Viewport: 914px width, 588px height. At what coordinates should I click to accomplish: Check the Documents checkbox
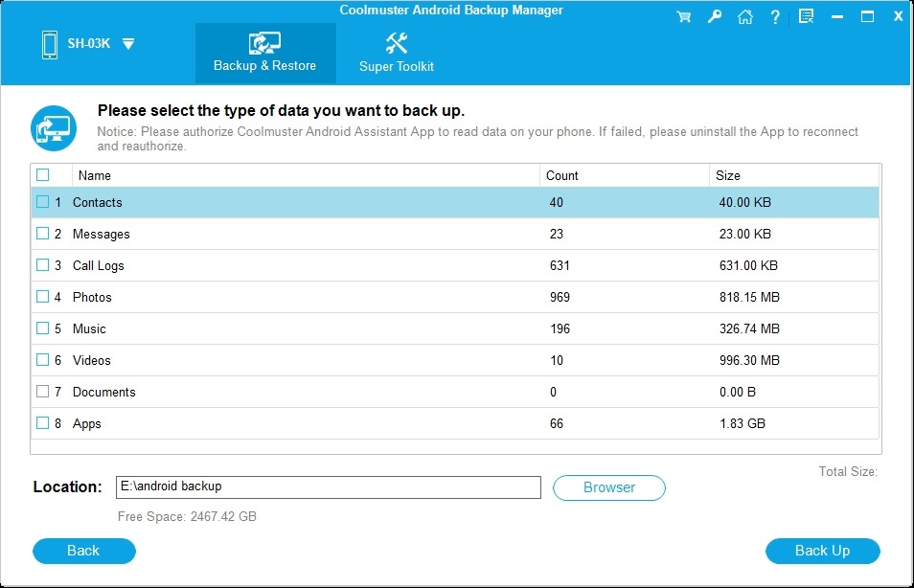[42, 391]
